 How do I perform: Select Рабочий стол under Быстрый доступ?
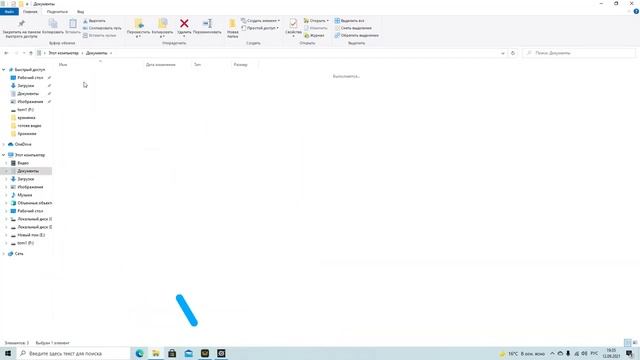tap(30, 78)
